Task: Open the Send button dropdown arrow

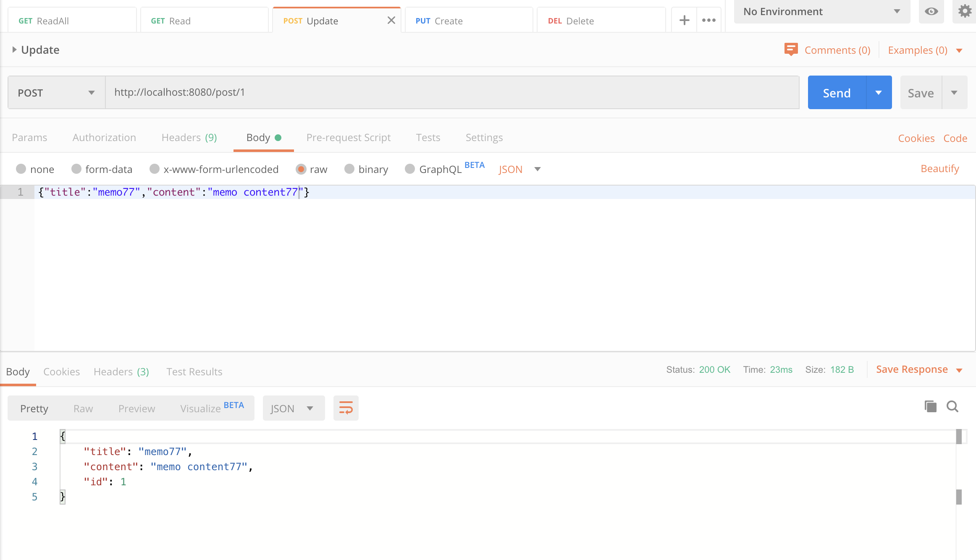Action: pos(879,92)
